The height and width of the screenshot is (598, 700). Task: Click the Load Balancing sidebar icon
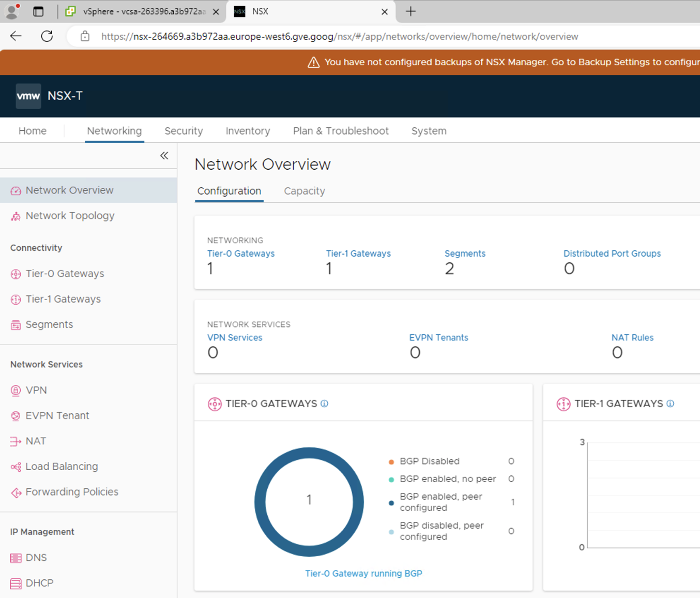[x=16, y=467]
